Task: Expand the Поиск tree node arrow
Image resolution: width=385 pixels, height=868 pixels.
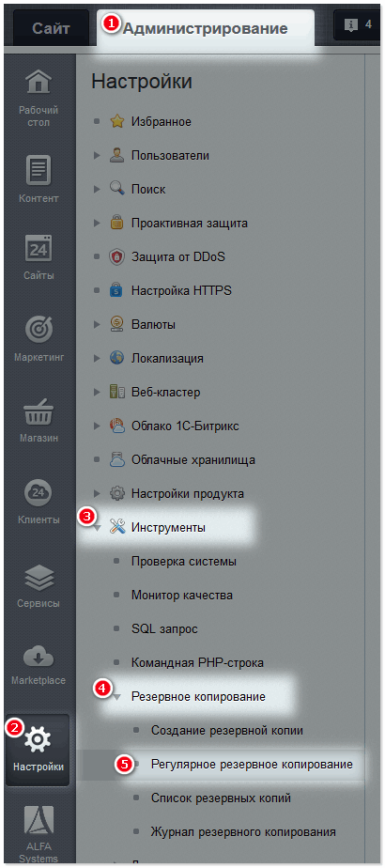Action: click(98, 190)
